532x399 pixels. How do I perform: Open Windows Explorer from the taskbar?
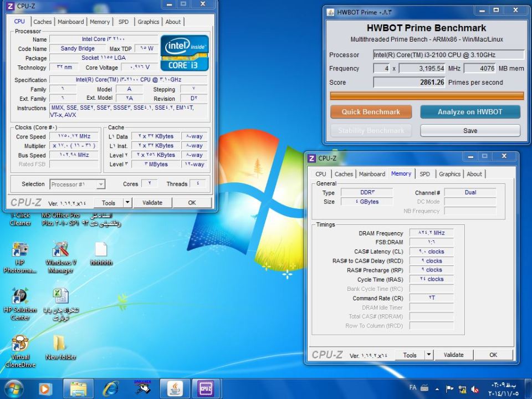click(x=78, y=389)
